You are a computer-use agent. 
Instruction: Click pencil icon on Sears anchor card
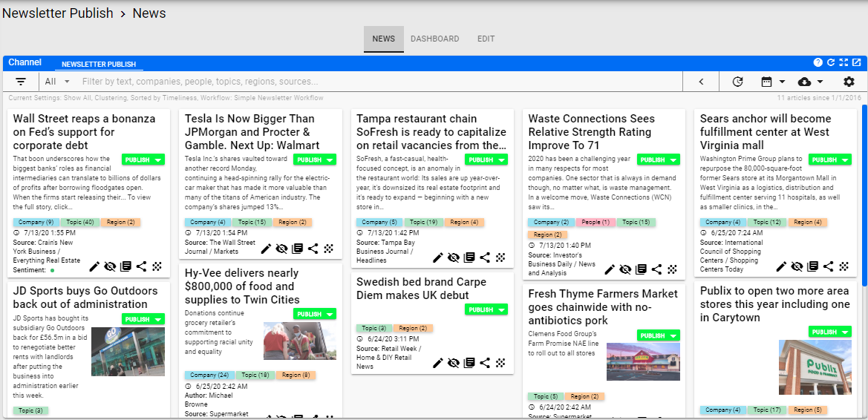tap(781, 266)
